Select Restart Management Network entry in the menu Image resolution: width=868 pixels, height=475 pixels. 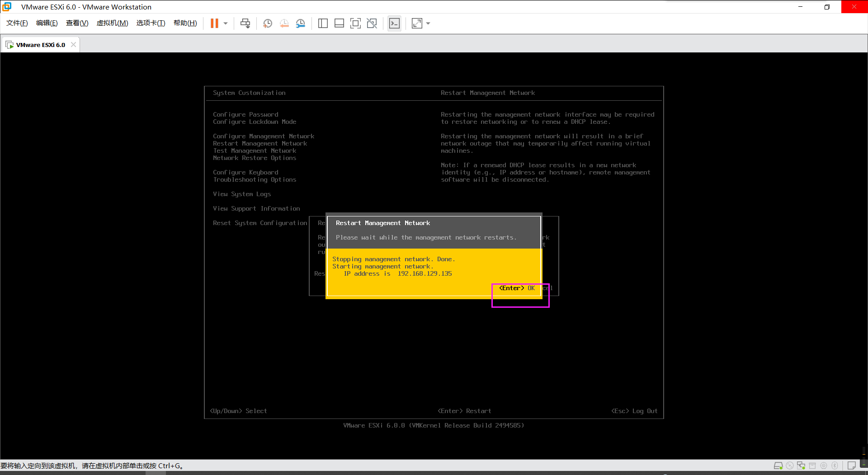pos(260,144)
